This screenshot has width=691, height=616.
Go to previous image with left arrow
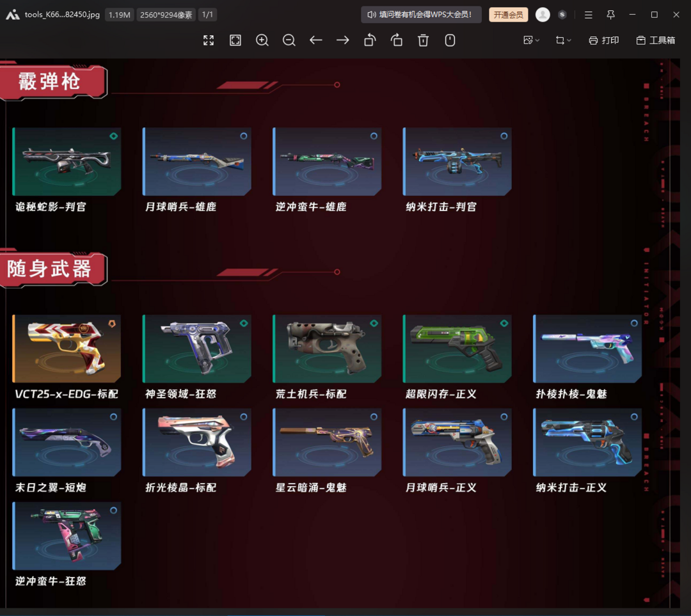(316, 40)
